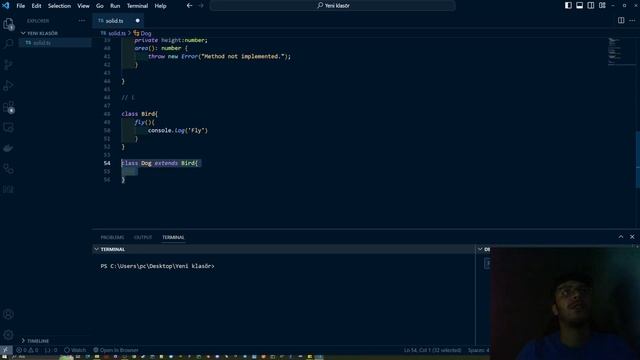
Task: Click the Ln 54, Col 1 cursor position indicator
Action: (x=433, y=350)
